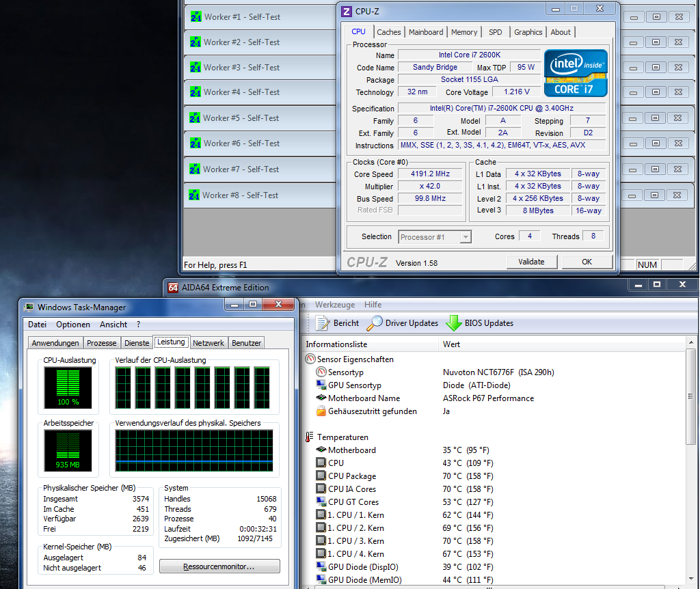Image resolution: width=700 pixels, height=589 pixels.
Task: Open the Optionen menu in Task-Manager
Action: pyautogui.click(x=73, y=325)
